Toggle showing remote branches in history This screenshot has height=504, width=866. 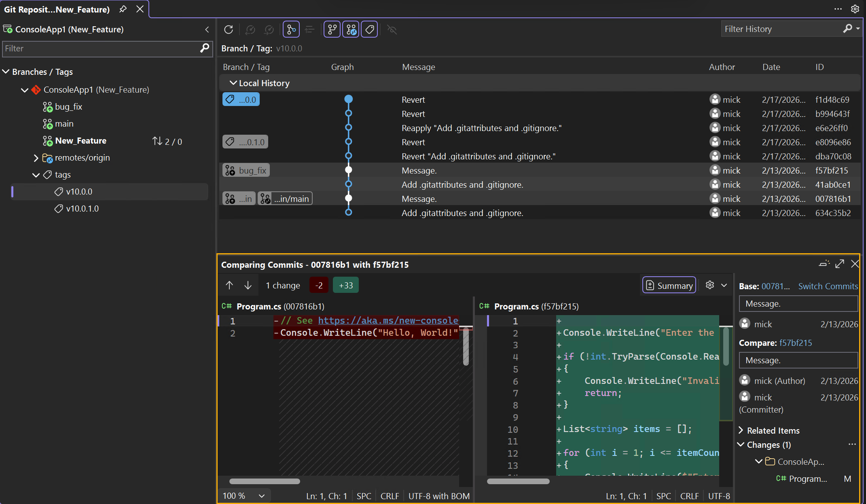[351, 29]
